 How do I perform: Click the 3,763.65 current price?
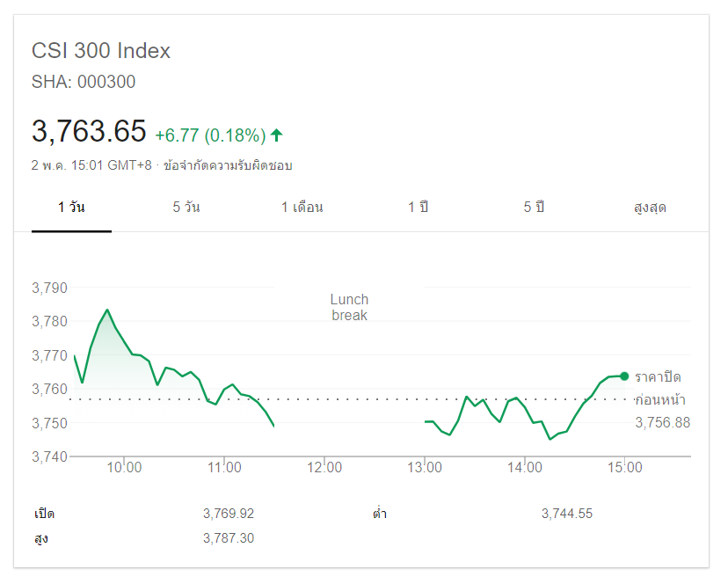89,131
